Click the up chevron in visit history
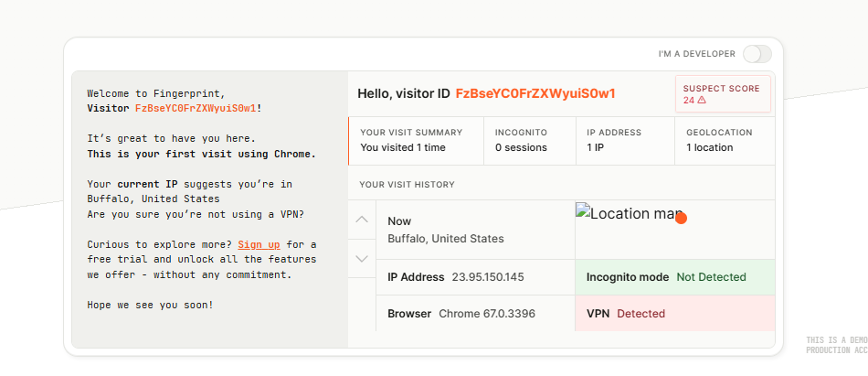This screenshot has height=376, width=868. coord(362,220)
